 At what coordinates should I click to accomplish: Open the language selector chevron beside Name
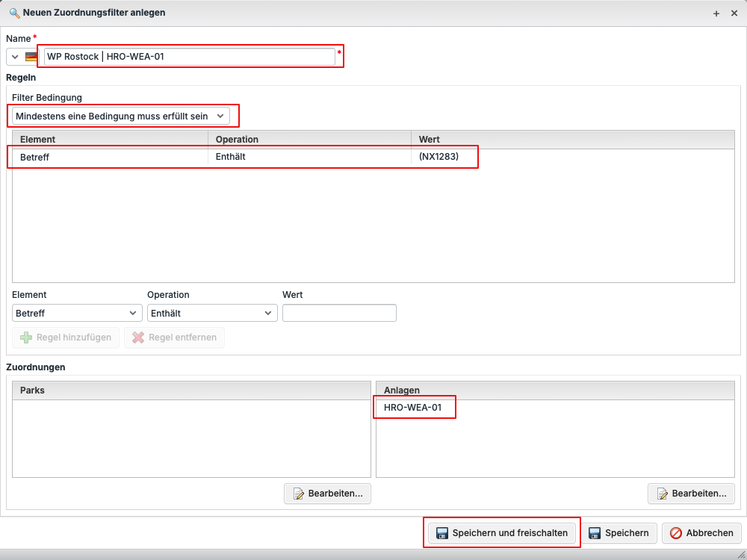pyautogui.click(x=15, y=57)
